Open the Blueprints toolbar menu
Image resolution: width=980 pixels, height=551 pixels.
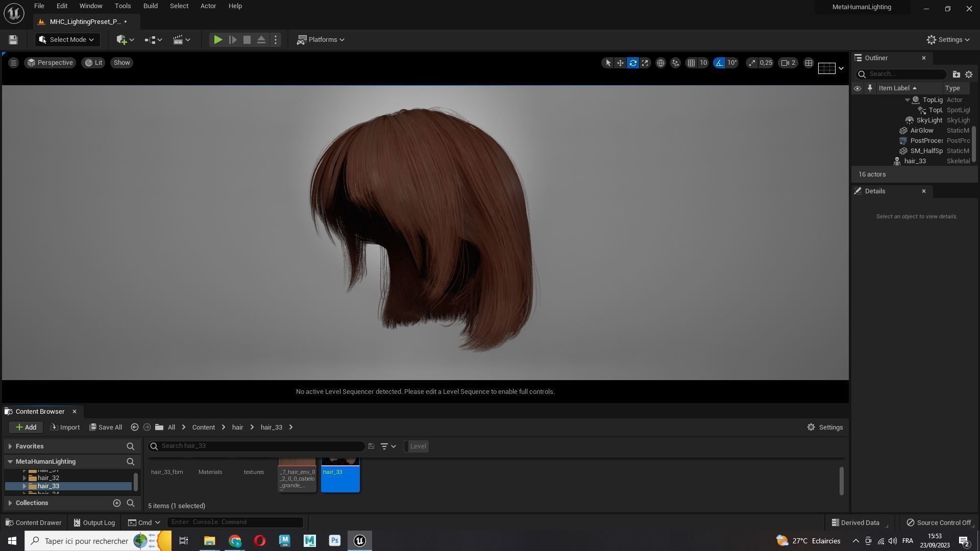(153, 40)
